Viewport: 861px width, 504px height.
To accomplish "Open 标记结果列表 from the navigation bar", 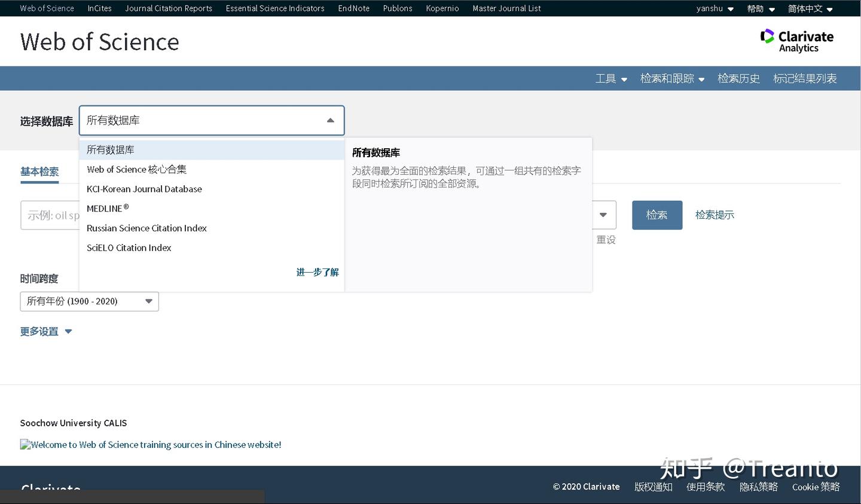I will pos(804,78).
